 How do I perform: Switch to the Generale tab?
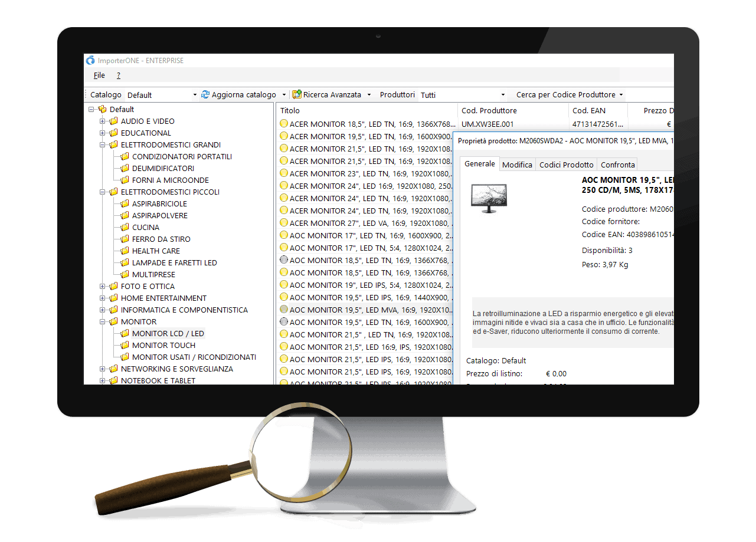[x=480, y=164]
